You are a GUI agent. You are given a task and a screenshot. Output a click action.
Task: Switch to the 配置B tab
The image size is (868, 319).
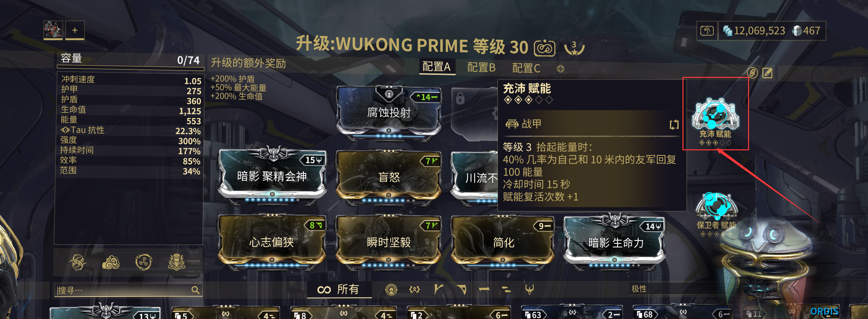[481, 67]
